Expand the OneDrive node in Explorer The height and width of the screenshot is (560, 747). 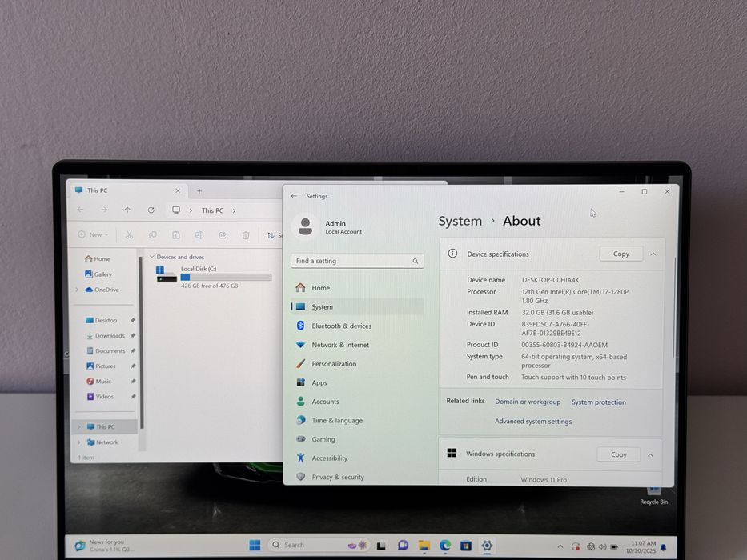[x=77, y=290]
